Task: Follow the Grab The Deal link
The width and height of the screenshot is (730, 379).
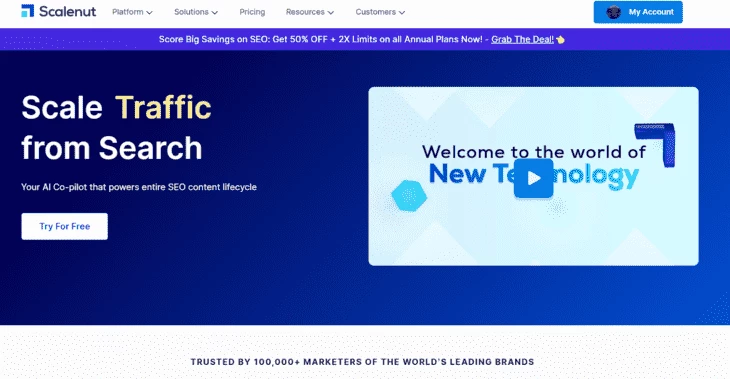Action: click(x=522, y=40)
